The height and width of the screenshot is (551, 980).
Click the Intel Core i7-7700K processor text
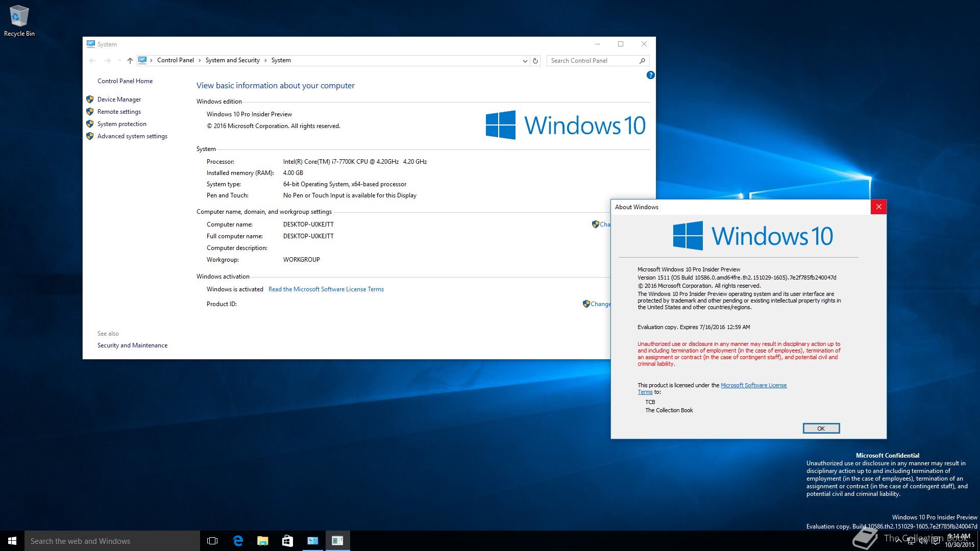pyautogui.click(x=355, y=162)
